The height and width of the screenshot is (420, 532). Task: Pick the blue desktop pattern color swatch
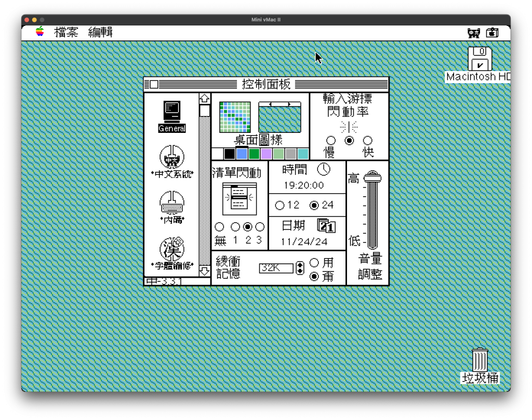coord(242,154)
